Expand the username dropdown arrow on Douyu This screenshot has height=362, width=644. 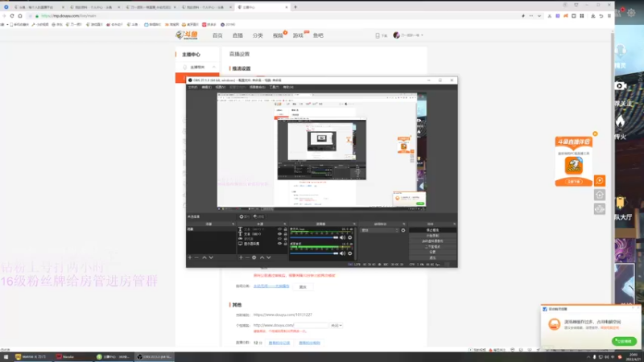pyautogui.click(x=422, y=35)
